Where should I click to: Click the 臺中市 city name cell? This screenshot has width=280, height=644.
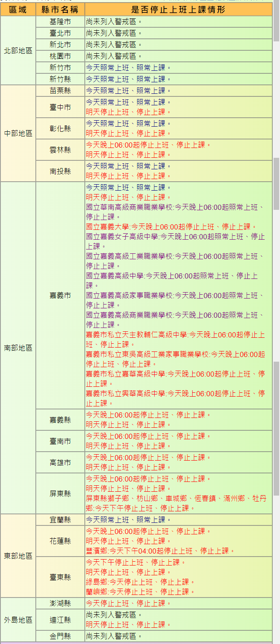point(60,107)
